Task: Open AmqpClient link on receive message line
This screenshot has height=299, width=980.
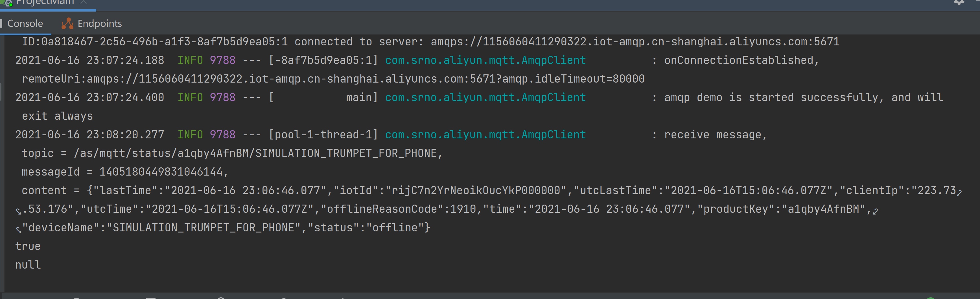Action: [x=485, y=134]
